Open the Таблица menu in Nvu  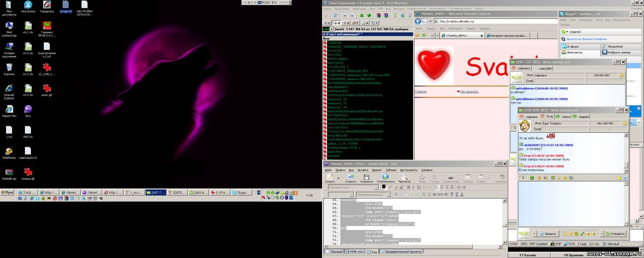[391, 170]
